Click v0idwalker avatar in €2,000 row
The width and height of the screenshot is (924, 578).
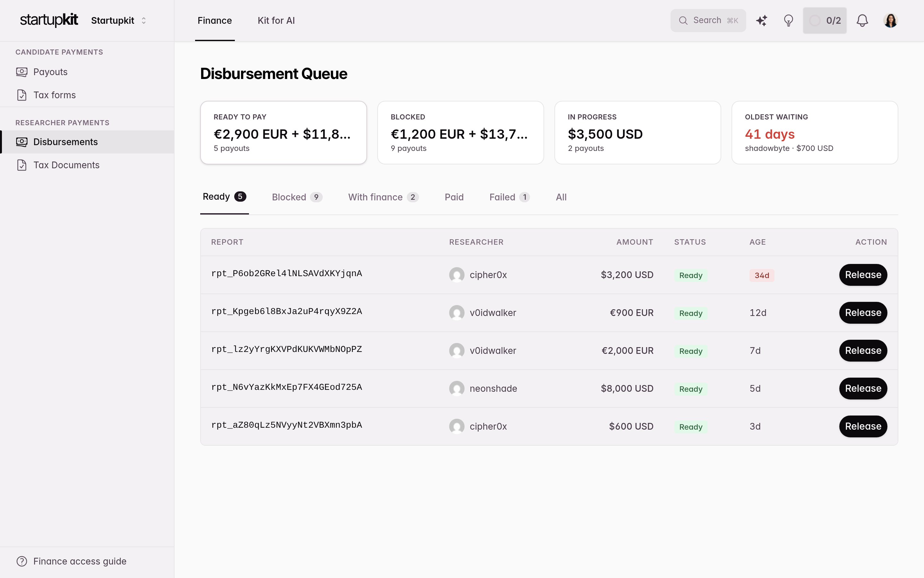(x=457, y=351)
